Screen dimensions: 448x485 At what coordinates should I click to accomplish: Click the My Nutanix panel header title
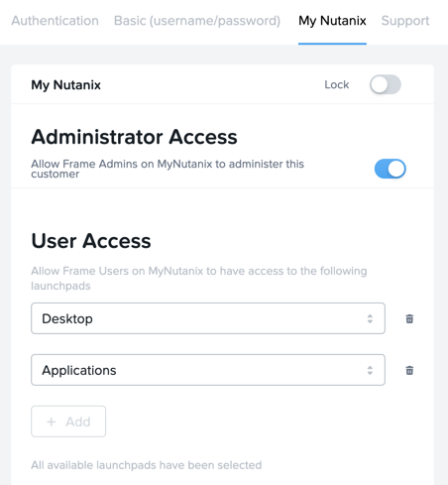coord(65,85)
